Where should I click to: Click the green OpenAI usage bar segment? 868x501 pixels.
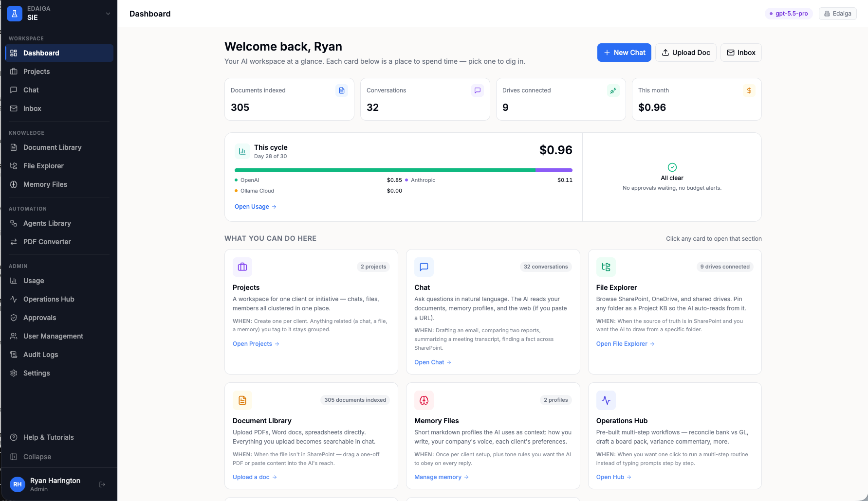[385, 170]
